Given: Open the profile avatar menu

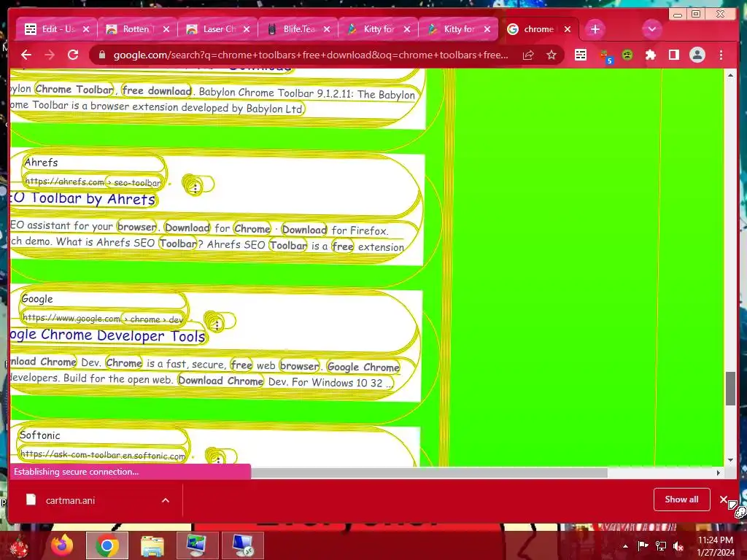Looking at the screenshot, I should 697,55.
